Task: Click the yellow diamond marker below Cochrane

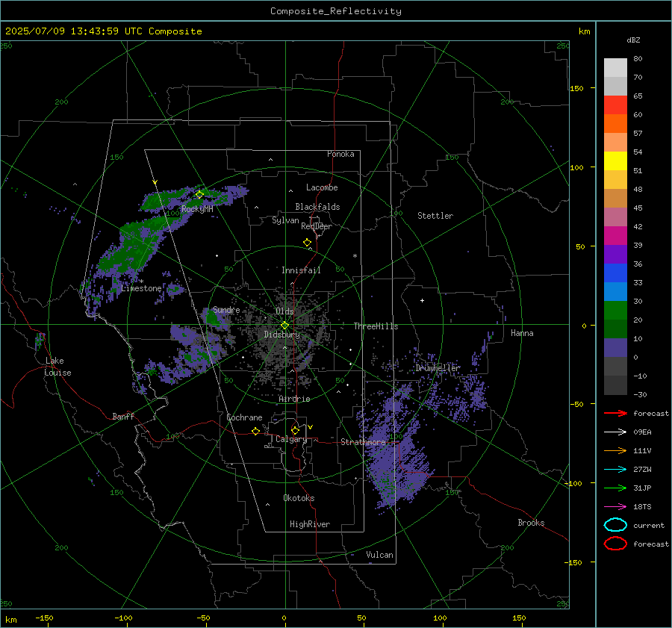Action: pos(256,431)
